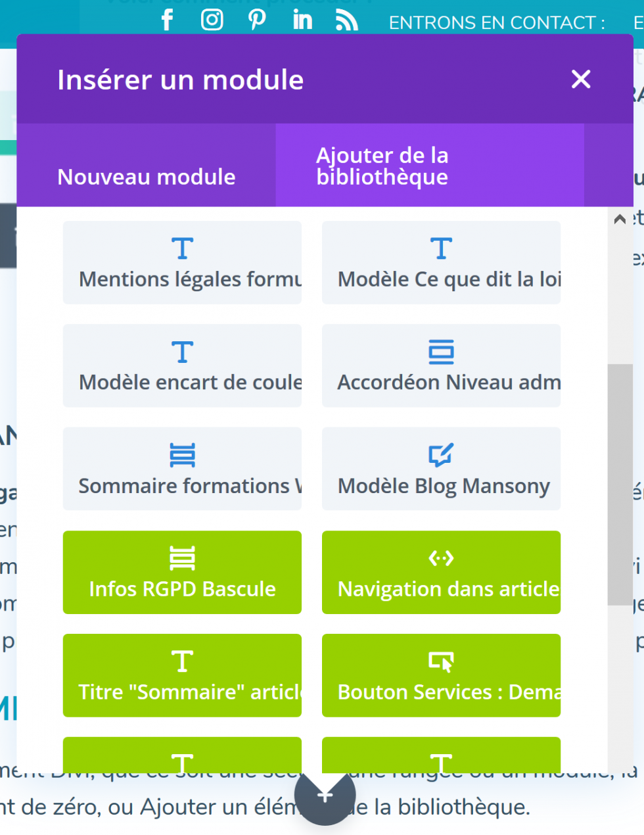Select the 'Titre Sommaire article' module

[182, 675]
